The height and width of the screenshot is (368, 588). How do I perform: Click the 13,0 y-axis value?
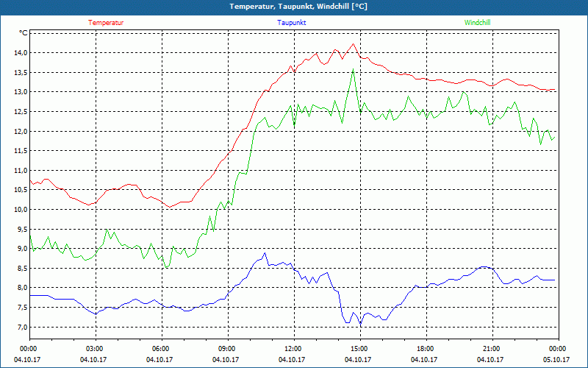[21, 92]
